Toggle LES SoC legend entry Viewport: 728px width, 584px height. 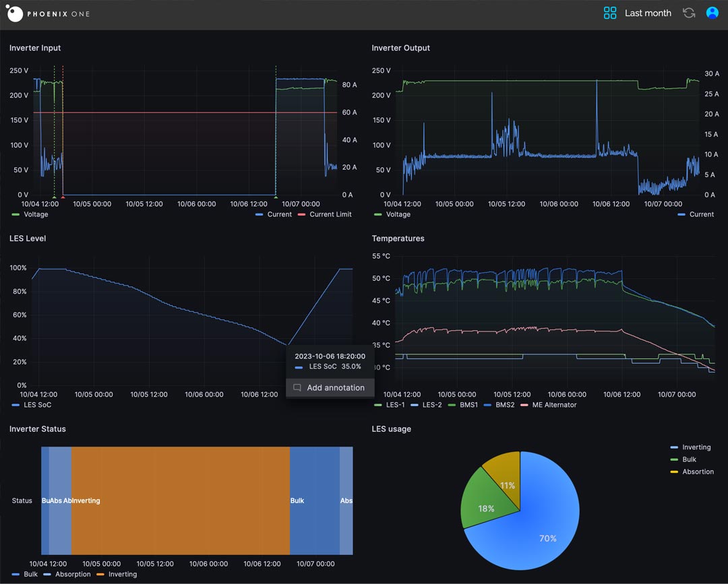tap(37, 405)
